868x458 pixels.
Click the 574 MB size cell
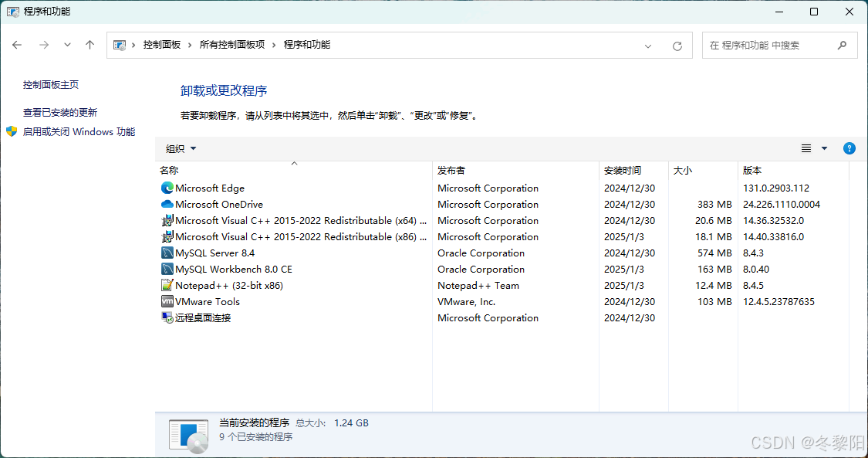(714, 253)
